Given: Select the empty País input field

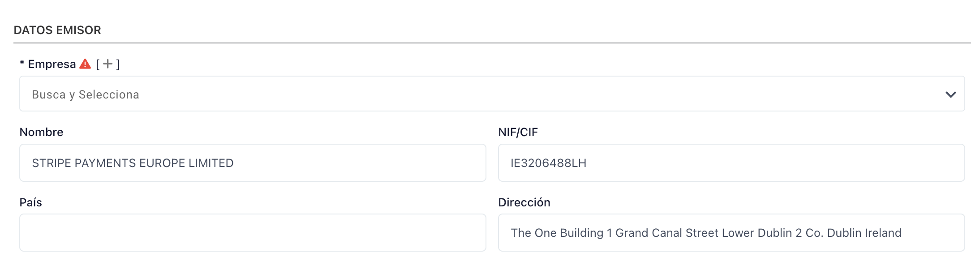Looking at the screenshot, I should pos(253,233).
